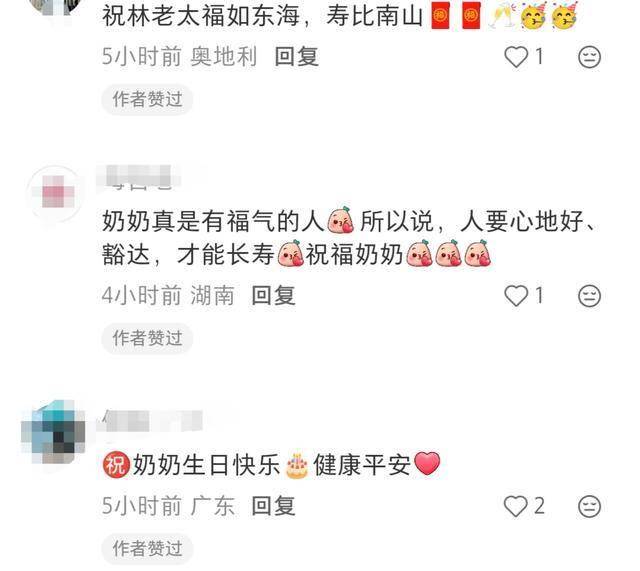The width and height of the screenshot is (640, 571).
Task: Tap 作者赞过 tag under Hunan comment
Action: click(147, 338)
